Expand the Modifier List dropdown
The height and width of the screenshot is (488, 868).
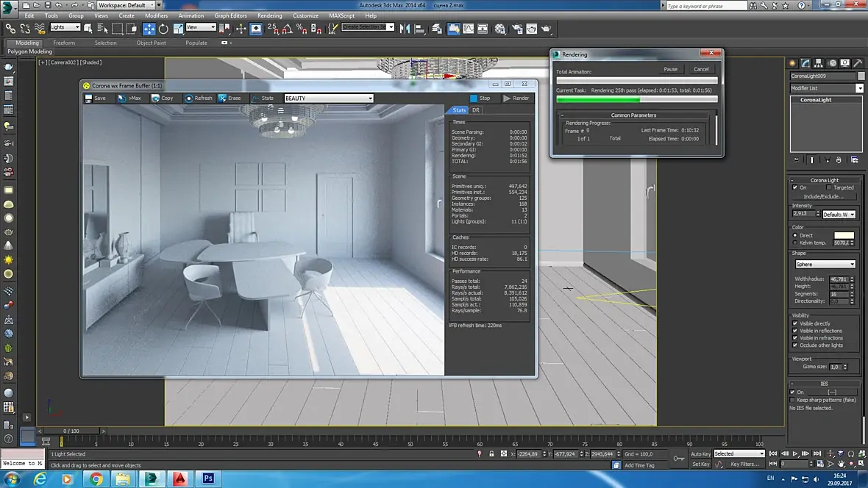click(859, 88)
